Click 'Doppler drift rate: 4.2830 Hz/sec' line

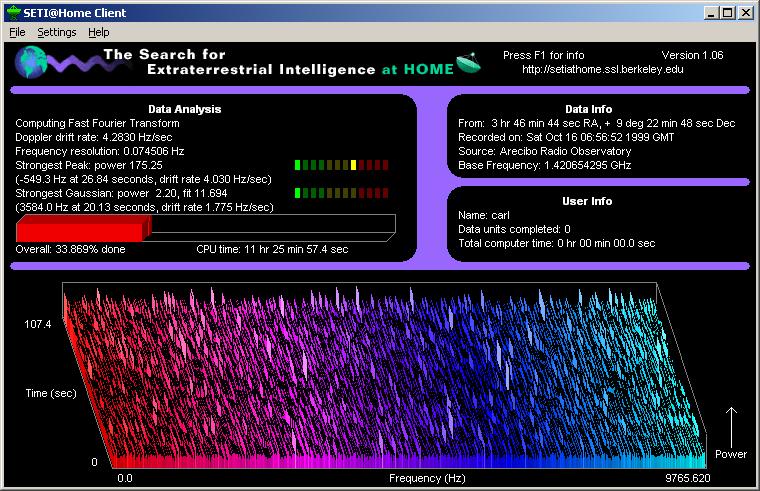tap(94, 138)
